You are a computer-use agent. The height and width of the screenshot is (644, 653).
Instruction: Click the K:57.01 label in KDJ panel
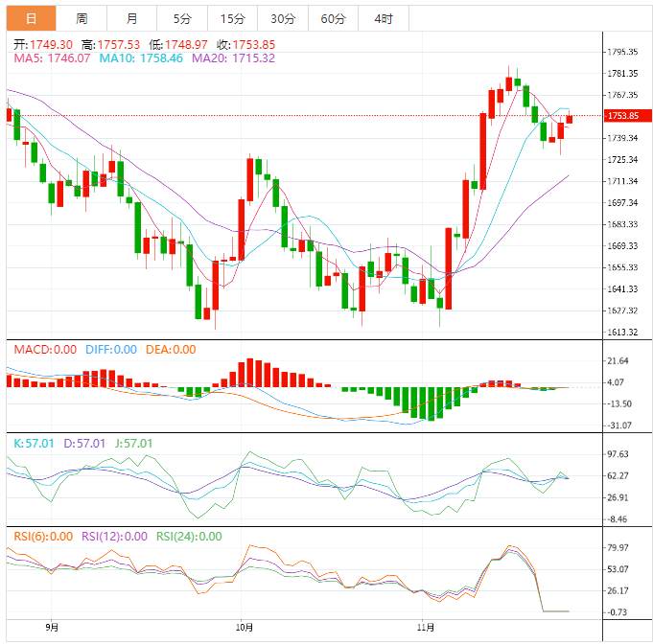(x=34, y=444)
